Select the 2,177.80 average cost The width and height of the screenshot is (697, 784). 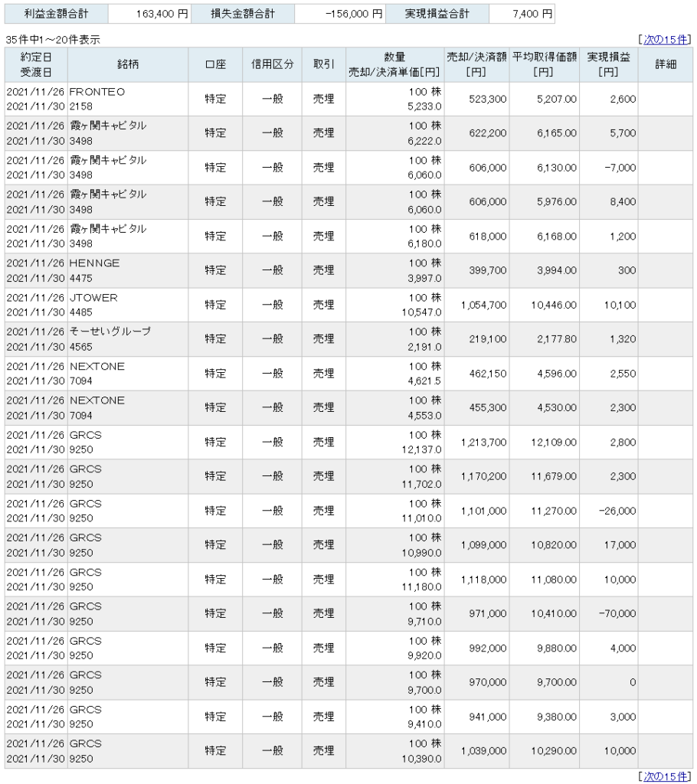tap(557, 339)
